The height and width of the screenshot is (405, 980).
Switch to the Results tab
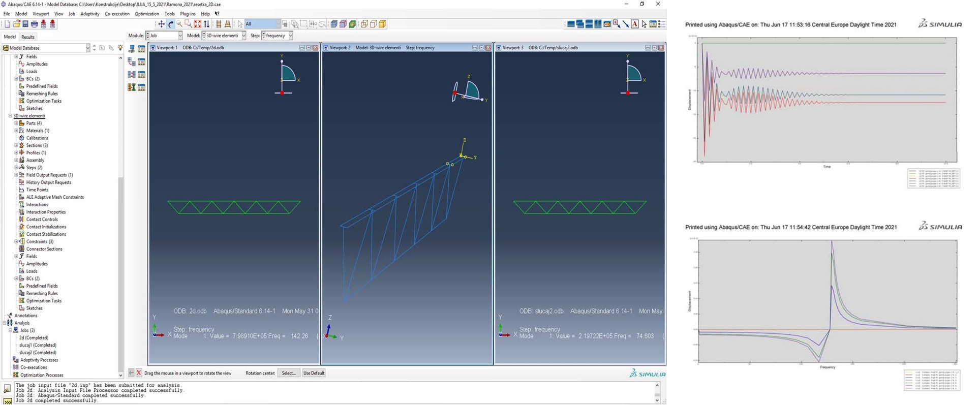(28, 37)
